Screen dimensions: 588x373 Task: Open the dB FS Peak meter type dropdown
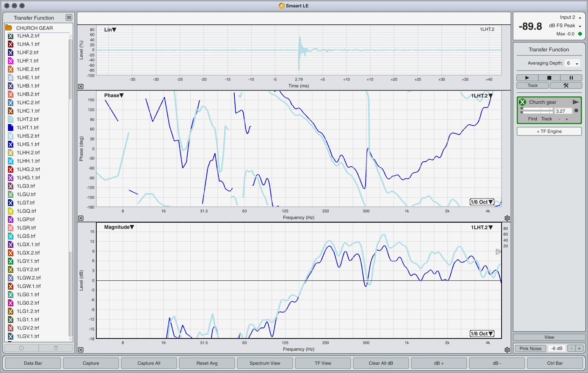tap(565, 26)
